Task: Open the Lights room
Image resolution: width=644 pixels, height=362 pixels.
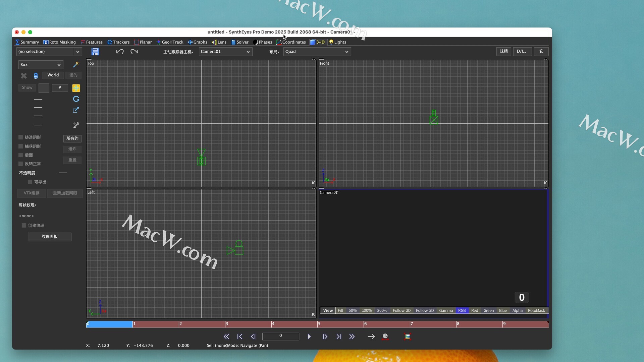Action: tap(337, 42)
